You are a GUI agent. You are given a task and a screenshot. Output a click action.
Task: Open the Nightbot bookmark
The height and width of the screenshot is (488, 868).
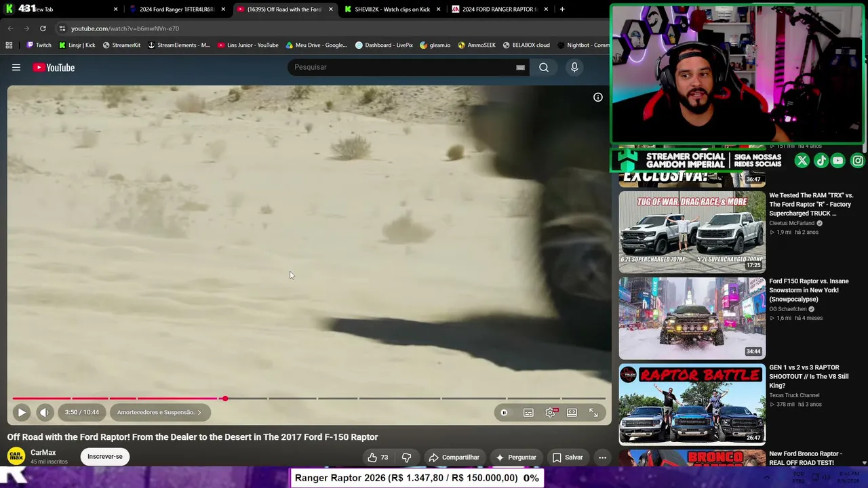click(x=583, y=45)
